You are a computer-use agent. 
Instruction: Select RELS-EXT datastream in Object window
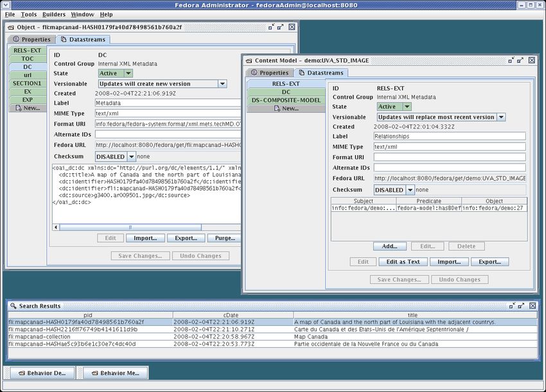click(x=28, y=51)
